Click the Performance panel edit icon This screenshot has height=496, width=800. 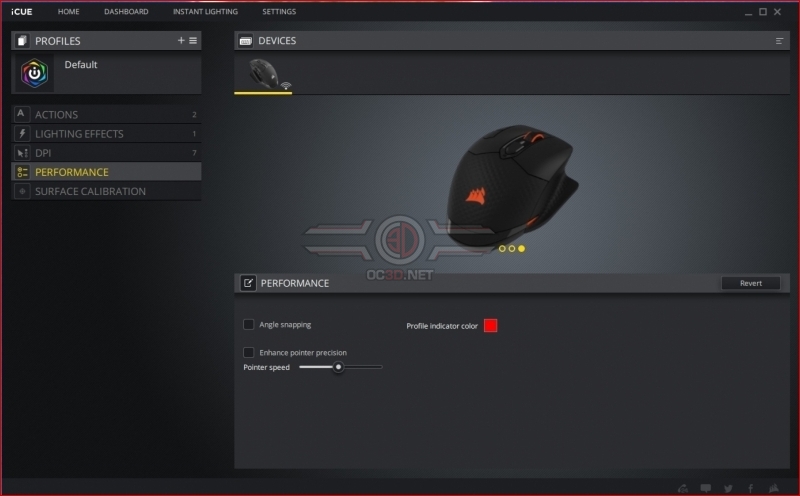pos(248,283)
